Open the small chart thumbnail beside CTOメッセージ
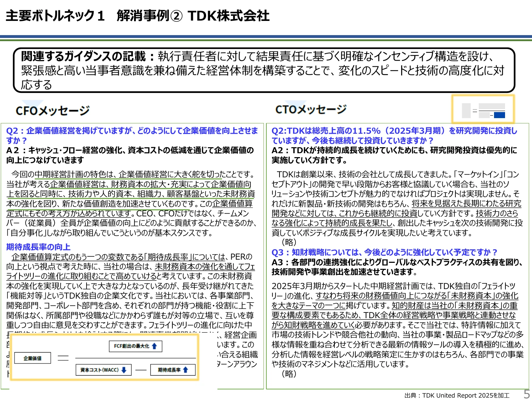The image size is (532, 399). pyautogui.click(x=483, y=110)
